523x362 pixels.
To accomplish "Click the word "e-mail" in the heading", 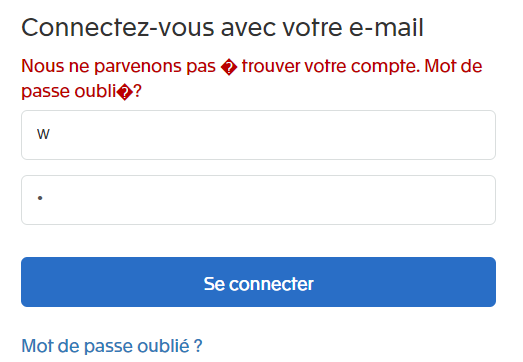I will tap(386, 28).
